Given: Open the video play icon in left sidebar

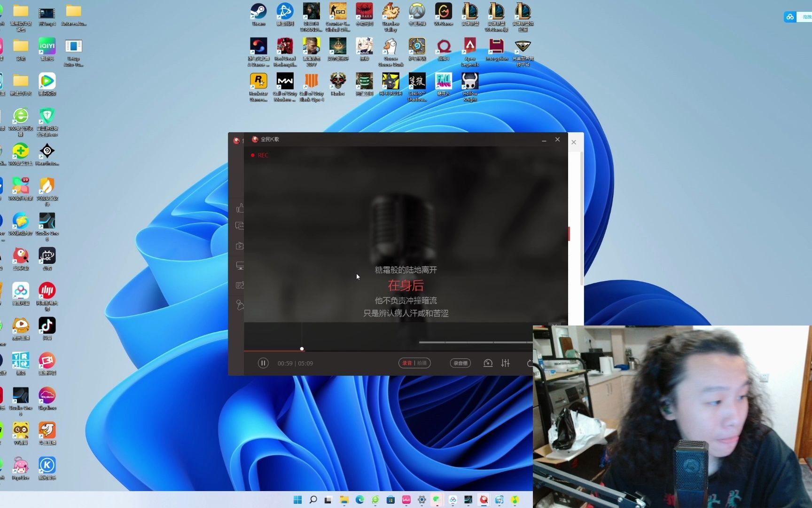Looking at the screenshot, I should pyautogui.click(x=240, y=246).
